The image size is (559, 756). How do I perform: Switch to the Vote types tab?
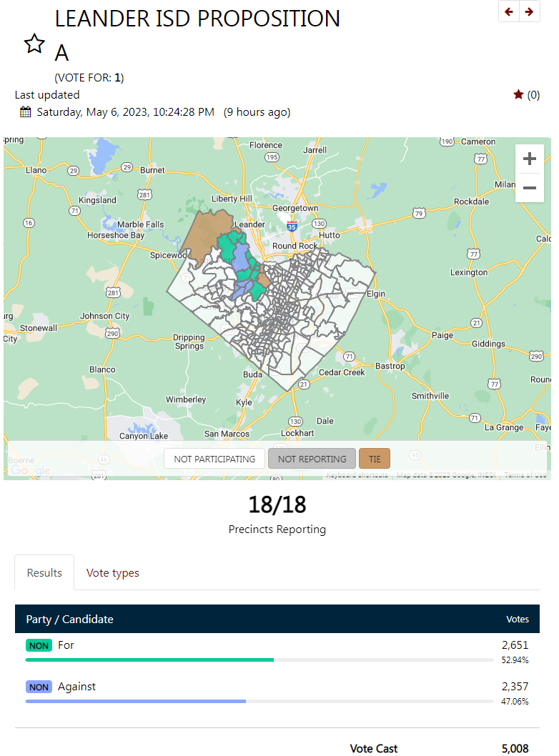tap(112, 572)
